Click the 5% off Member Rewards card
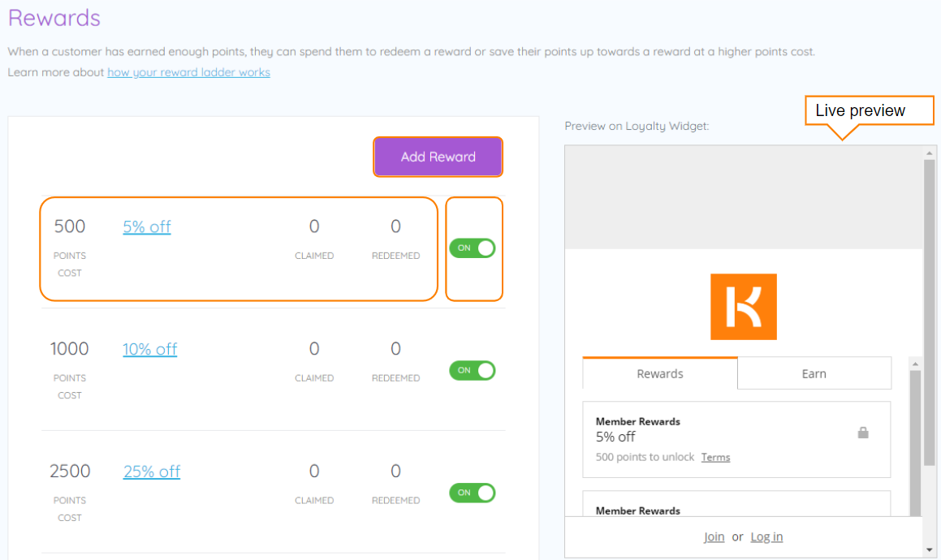The width and height of the screenshot is (941, 560). (x=736, y=439)
